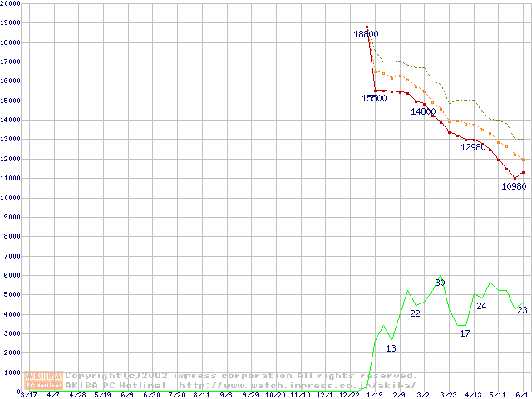Viewport: 532px width, 399px height.
Task: Select the 12980 price data label
Action: tap(473, 147)
